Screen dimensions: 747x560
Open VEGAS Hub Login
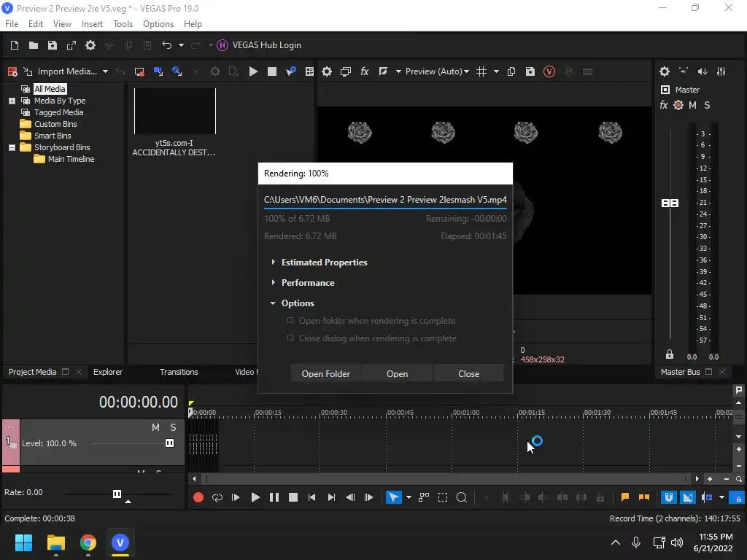[259, 45]
